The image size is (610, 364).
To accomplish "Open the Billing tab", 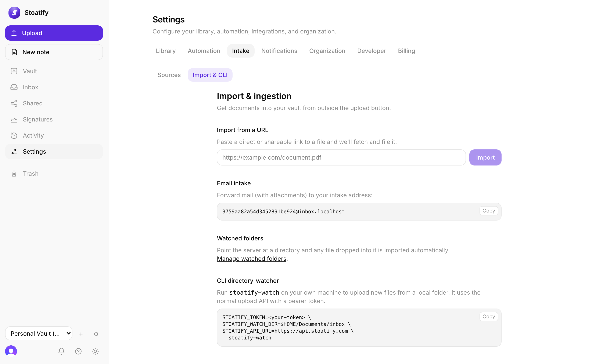I will (406, 51).
